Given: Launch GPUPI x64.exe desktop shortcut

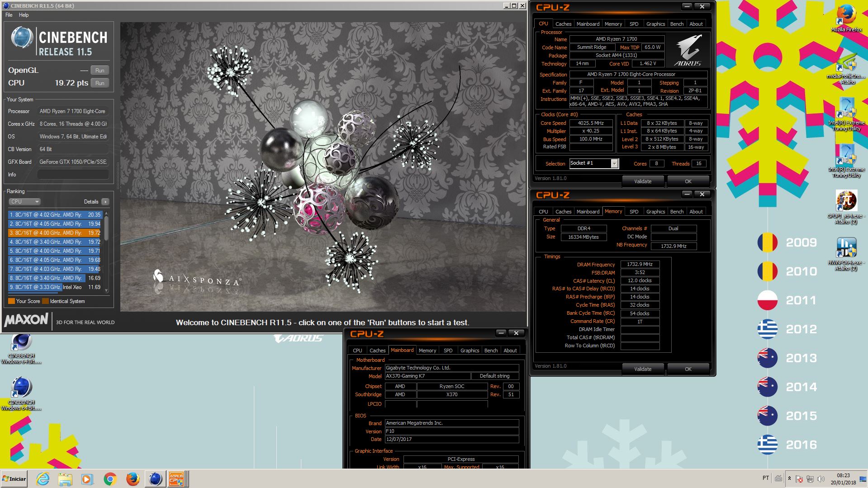Looking at the screenshot, I should tap(846, 207).
